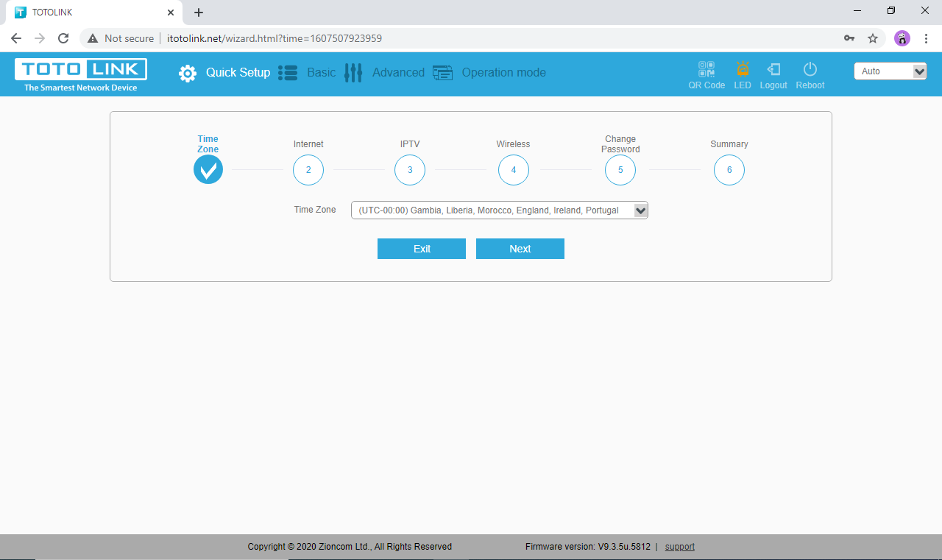Viewport: 942px width, 560px height.
Task: Click the Exit button
Action: 422,249
